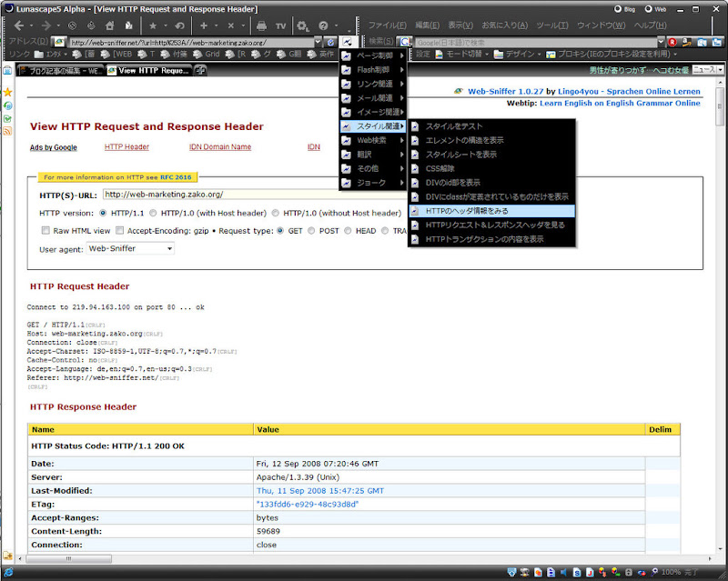This screenshot has width=728, height=581.
Task: Click the sidebar RSS feed icon
Action: click(x=7, y=131)
